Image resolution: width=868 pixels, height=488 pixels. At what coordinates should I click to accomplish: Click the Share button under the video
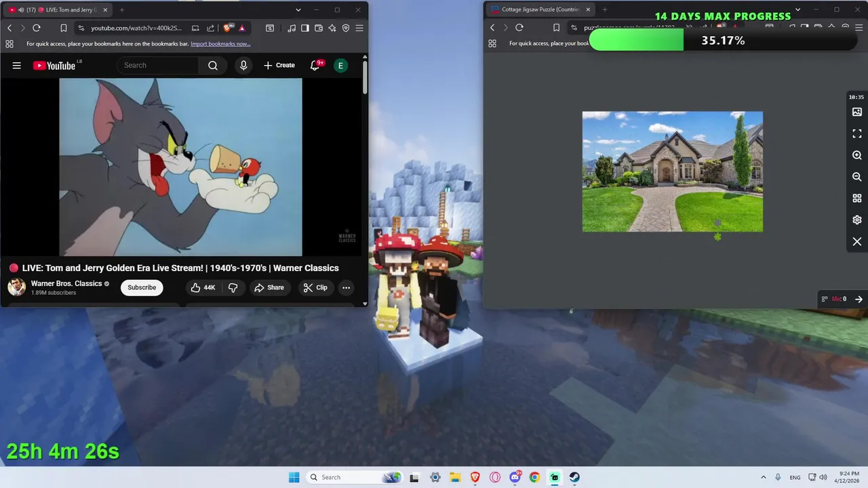click(x=269, y=287)
